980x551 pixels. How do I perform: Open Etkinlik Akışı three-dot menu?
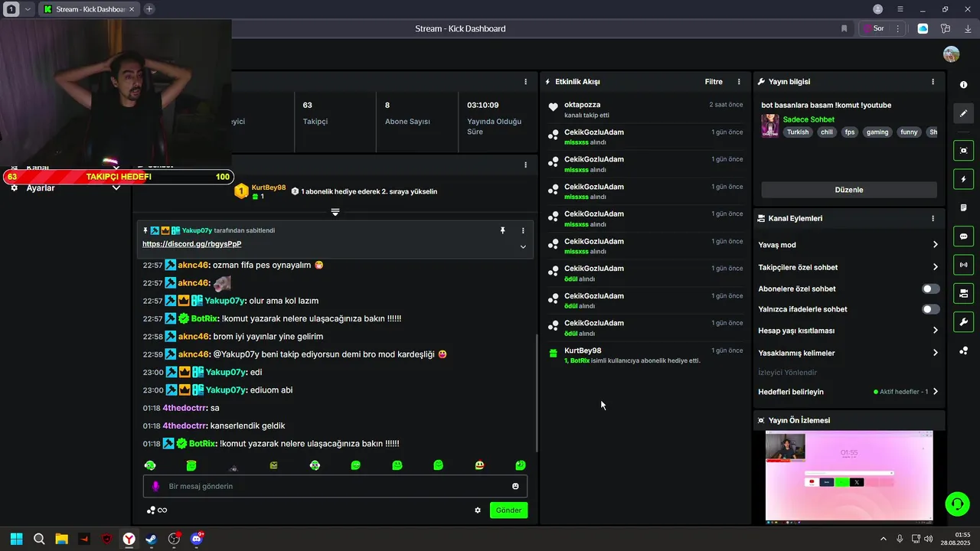click(739, 82)
